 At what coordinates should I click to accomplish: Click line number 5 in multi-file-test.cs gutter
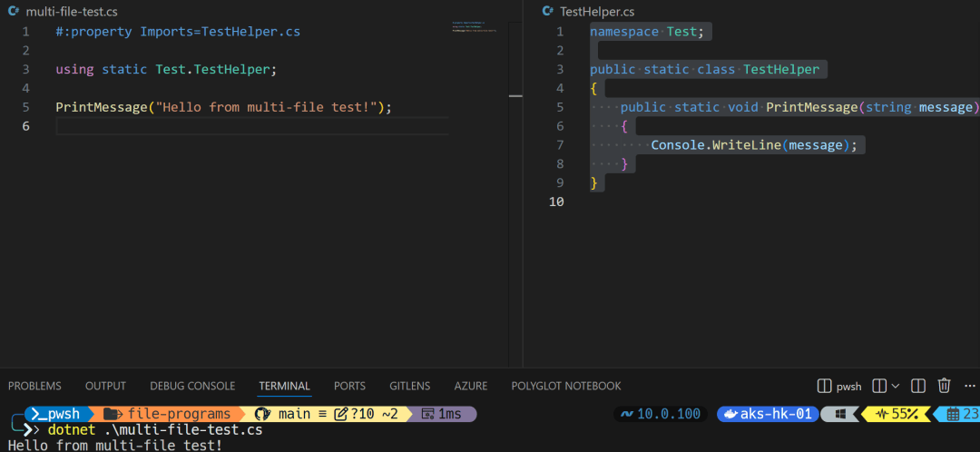point(25,107)
